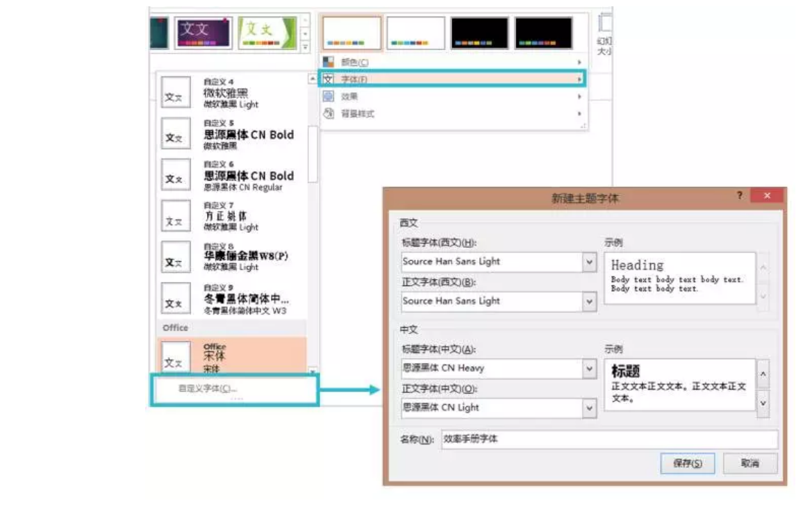Open the 正文字体(西文) dropdown
The width and height of the screenshot is (812, 509).
pos(589,301)
